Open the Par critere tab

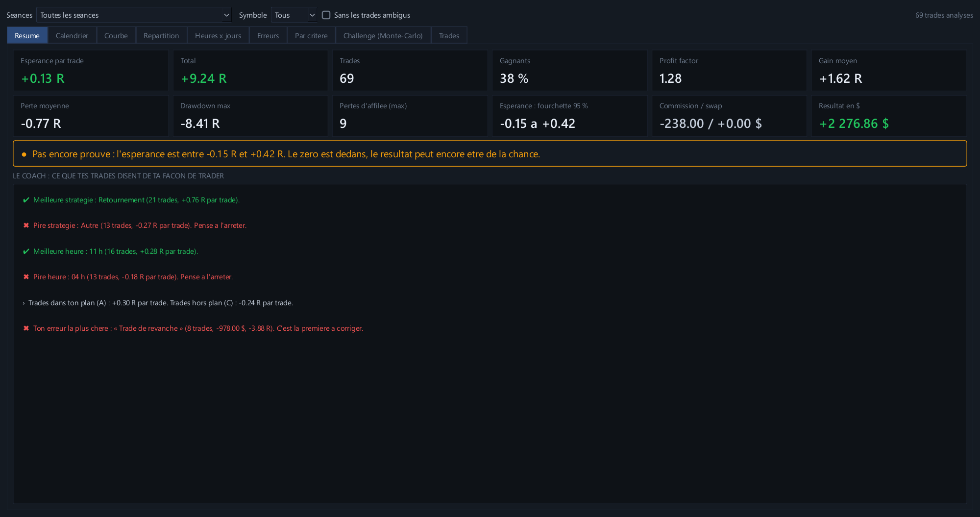[311, 36]
